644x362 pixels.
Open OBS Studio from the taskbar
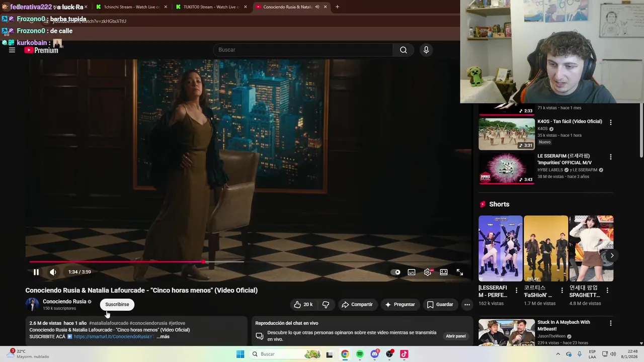(x=389, y=354)
